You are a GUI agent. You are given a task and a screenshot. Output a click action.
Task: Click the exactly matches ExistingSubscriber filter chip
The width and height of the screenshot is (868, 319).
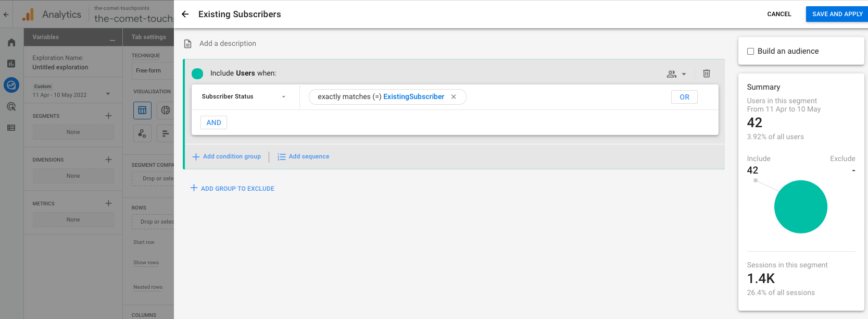click(x=387, y=97)
